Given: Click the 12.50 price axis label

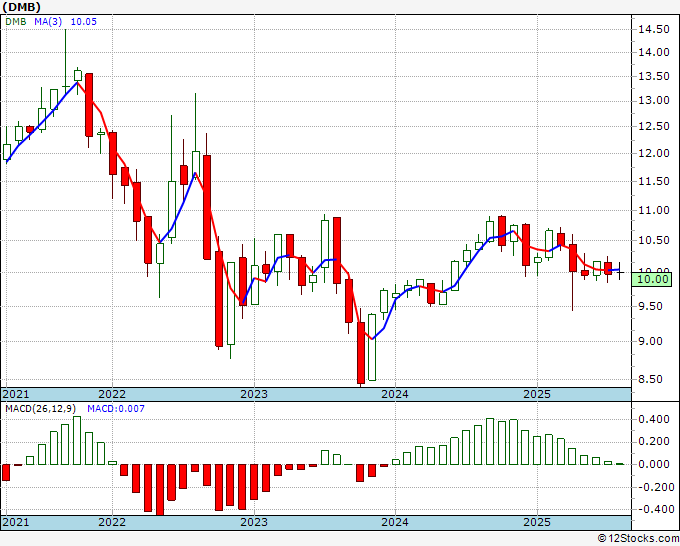Looking at the screenshot, I should coord(654,126).
